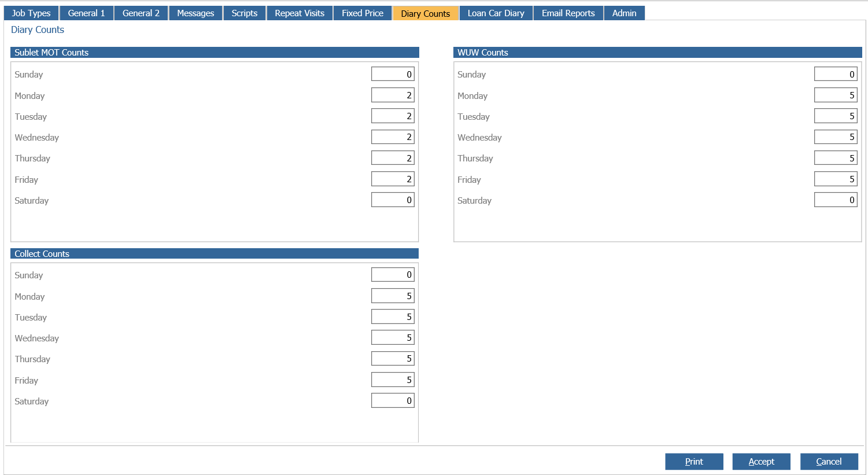868x475 pixels.
Task: Click Collect Counts Sunday input box
Action: (393, 274)
